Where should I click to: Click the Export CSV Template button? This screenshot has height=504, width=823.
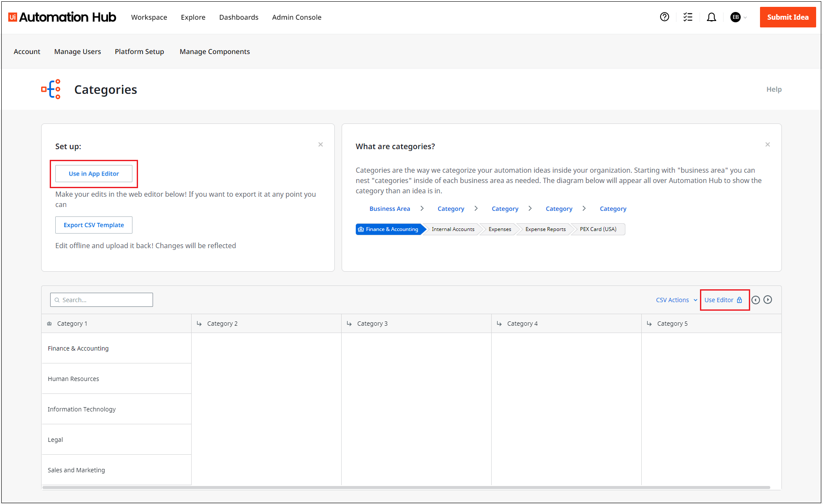94,225
